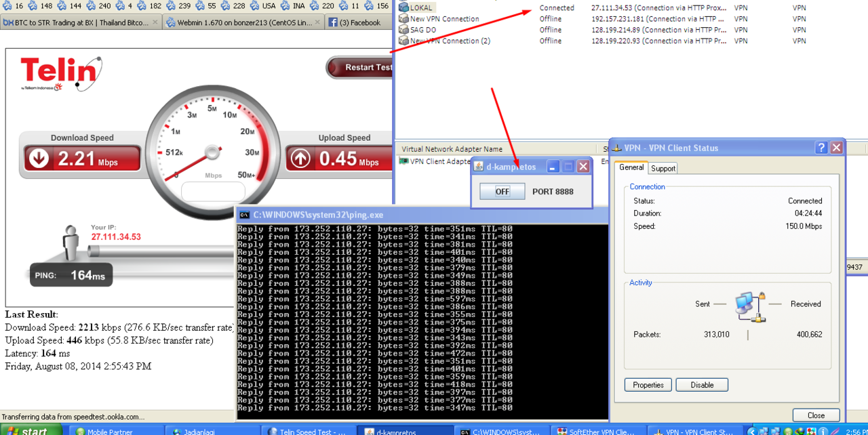
Task: Open the Support tab in VPN Client Status
Action: 663,168
